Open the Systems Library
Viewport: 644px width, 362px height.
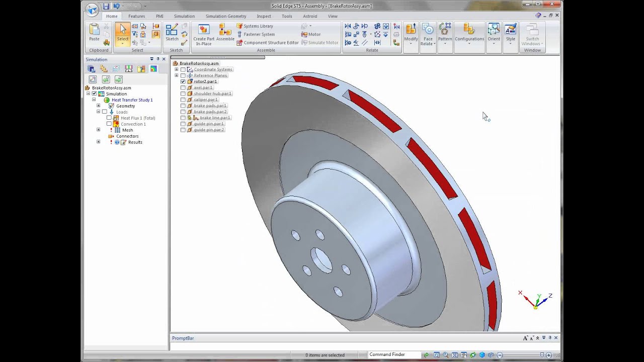pos(255,26)
